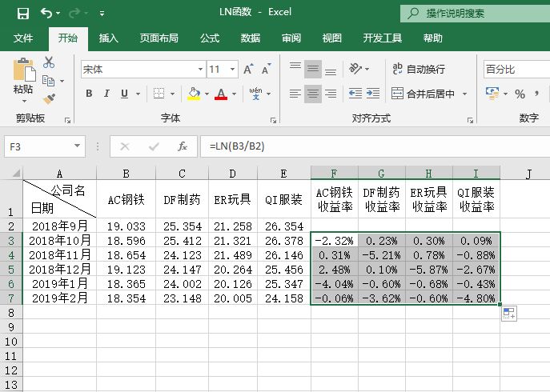Switch to the 公式 ribbon tab

[x=210, y=38]
